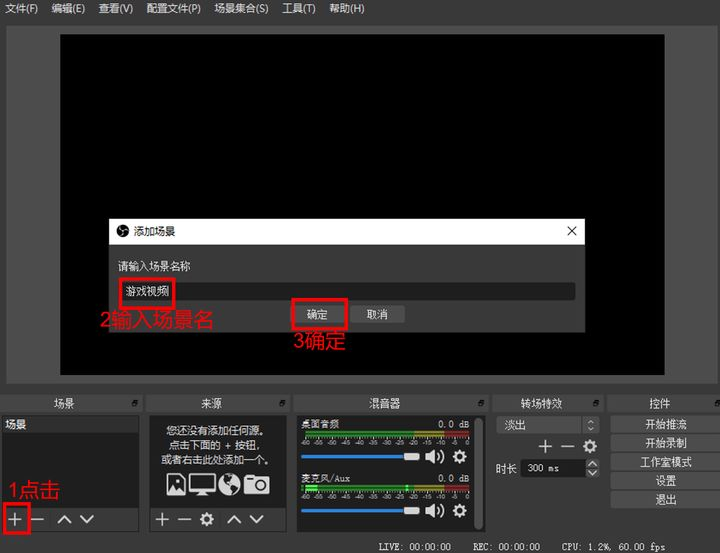Click the scene name input field
720x553 pixels.
(347, 291)
